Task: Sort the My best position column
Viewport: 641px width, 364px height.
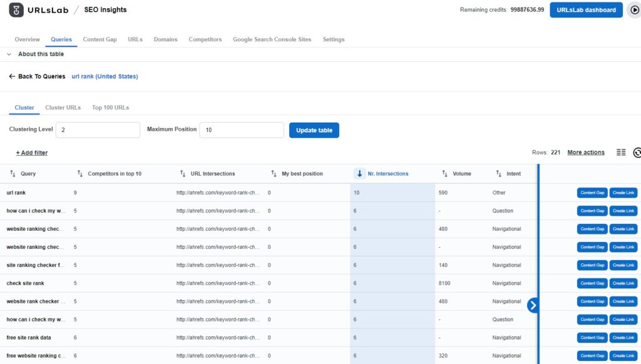Action: point(273,173)
